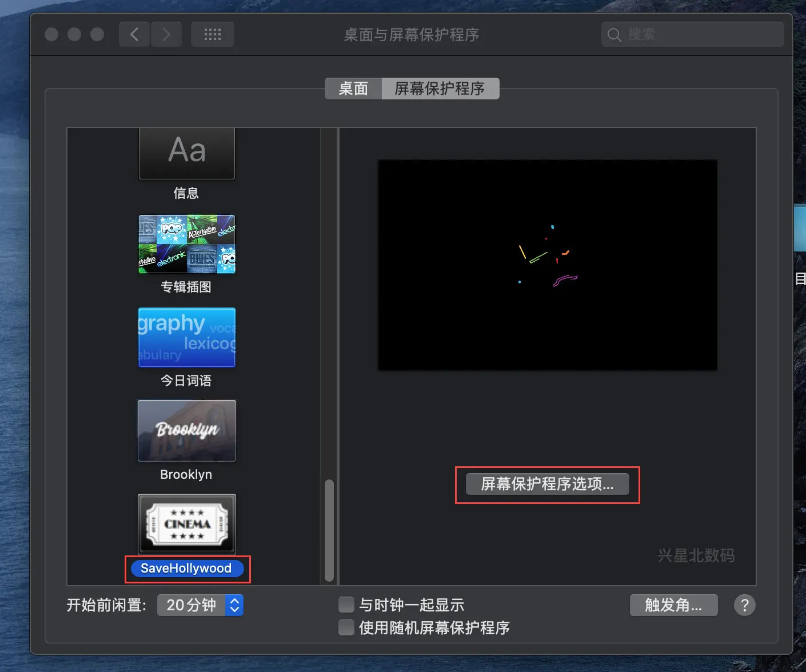Select the 信息 screen saver thumbnail
Viewport: 806px width, 672px height.
(187, 153)
